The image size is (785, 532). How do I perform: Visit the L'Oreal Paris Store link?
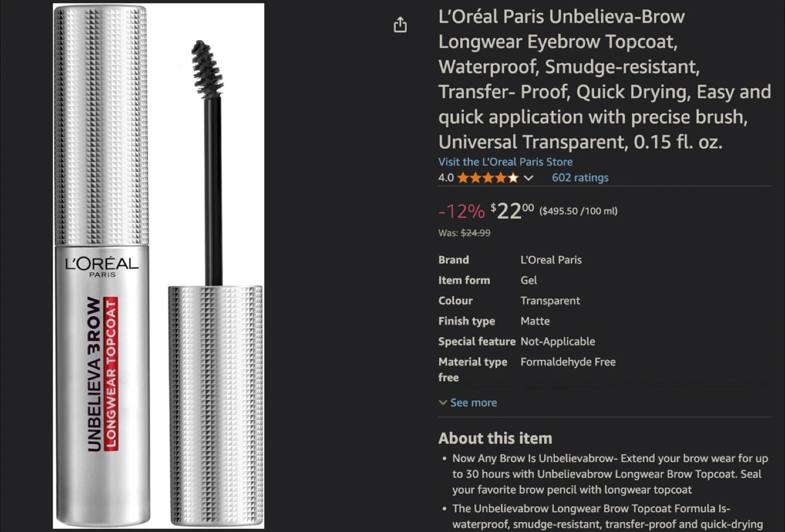pyautogui.click(x=505, y=162)
